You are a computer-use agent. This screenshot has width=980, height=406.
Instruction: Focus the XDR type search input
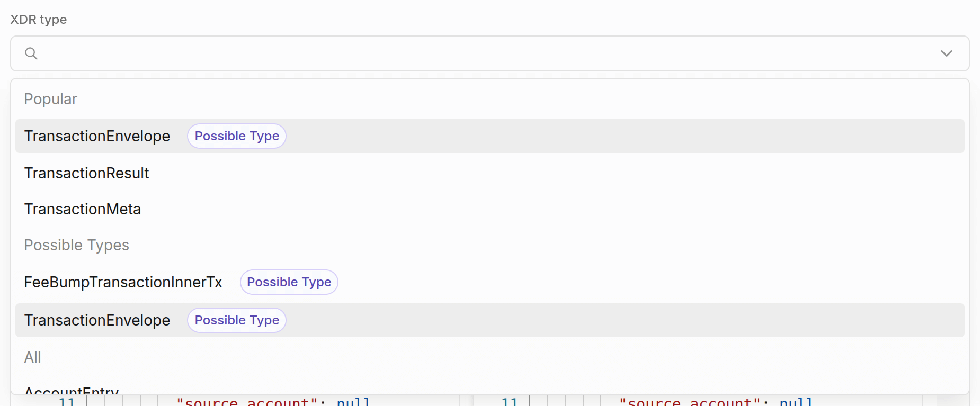477,53
